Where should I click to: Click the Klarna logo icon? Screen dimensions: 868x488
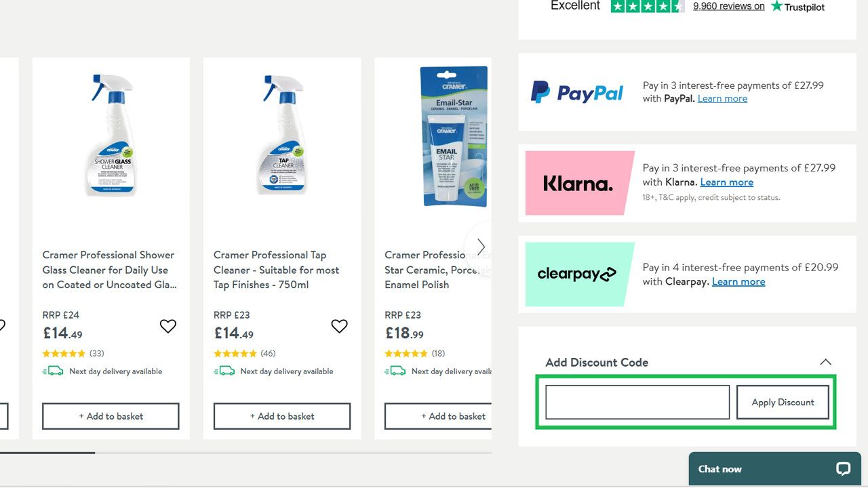point(579,182)
